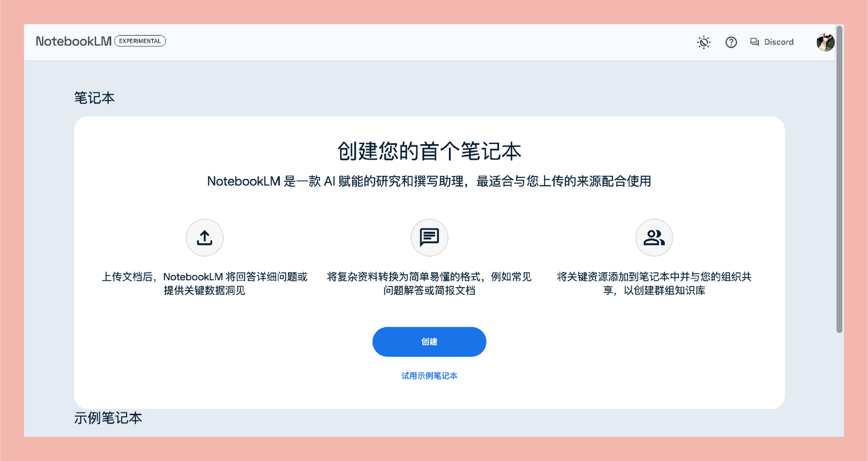
Task: Open the 试用示例笔记本 link
Action: pyautogui.click(x=429, y=375)
